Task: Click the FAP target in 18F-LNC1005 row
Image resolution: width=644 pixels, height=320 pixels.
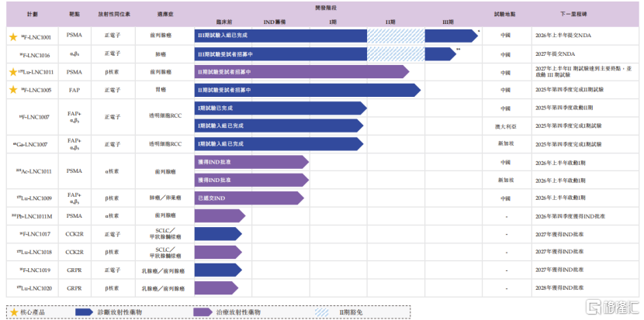Action: [74, 90]
